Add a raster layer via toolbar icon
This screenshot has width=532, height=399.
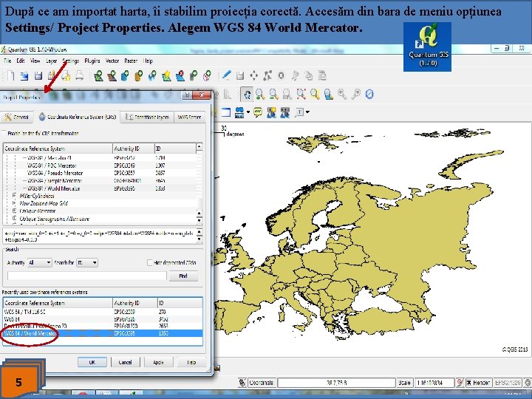click(x=112, y=75)
